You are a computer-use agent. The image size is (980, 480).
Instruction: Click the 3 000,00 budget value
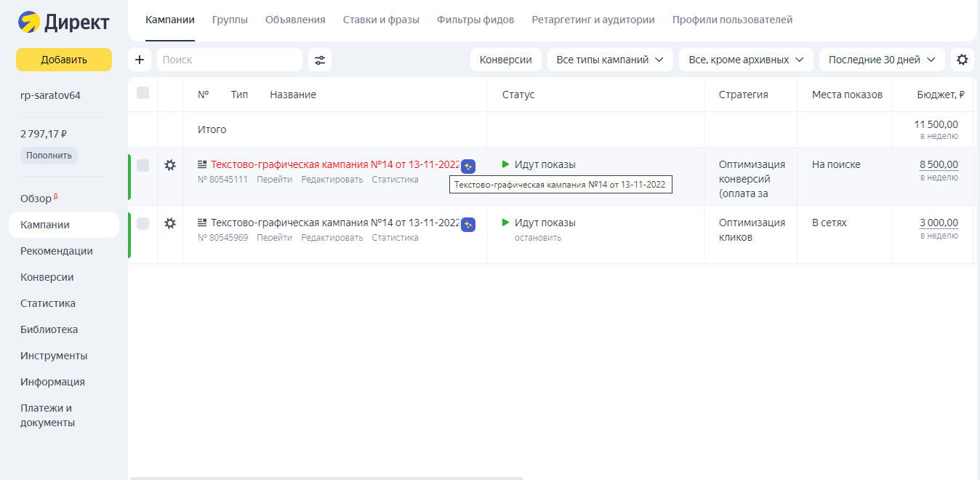pos(939,223)
